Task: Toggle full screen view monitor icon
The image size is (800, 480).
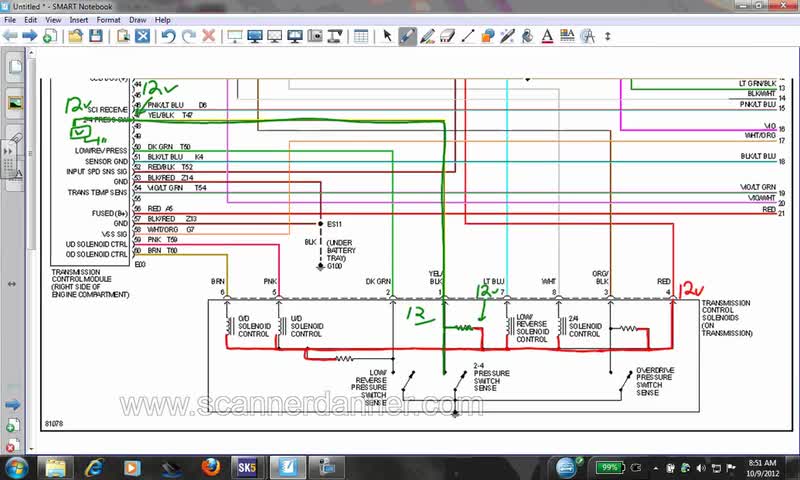Action: (x=255, y=36)
